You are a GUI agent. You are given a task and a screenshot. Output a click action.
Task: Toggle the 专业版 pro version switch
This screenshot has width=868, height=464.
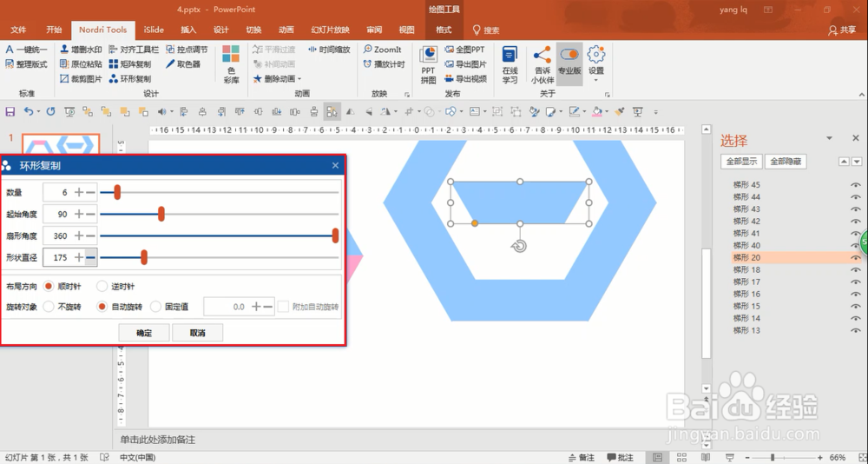pos(569,64)
